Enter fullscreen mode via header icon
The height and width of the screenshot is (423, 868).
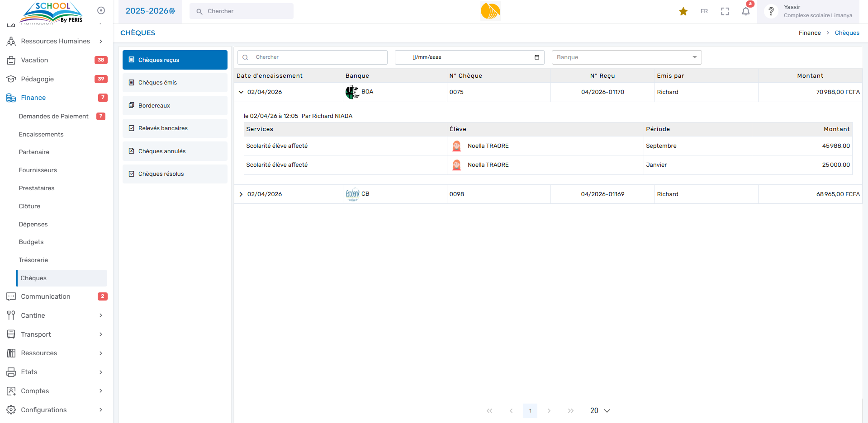click(x=725, y=11)
